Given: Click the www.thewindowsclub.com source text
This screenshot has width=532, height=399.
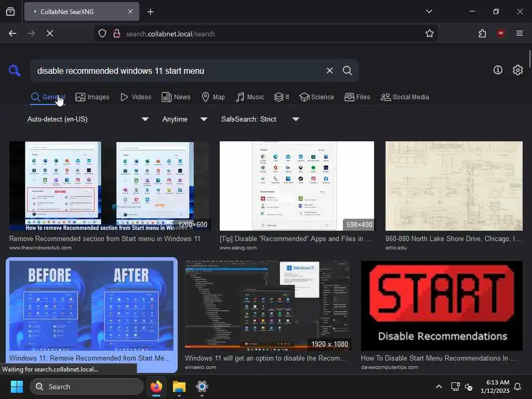Looking at the screenshot, I should [x=41, y=248].
